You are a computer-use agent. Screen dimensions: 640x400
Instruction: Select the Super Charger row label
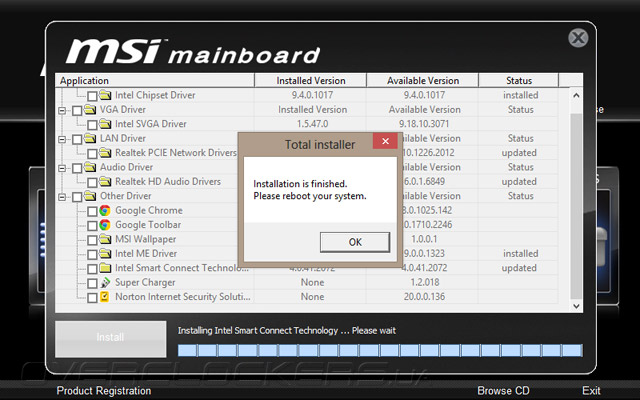pos(145,282)
